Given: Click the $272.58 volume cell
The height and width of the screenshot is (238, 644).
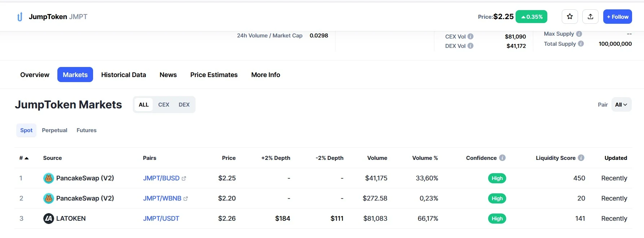Looking at the screenshot, I should (x=375, y=198).
